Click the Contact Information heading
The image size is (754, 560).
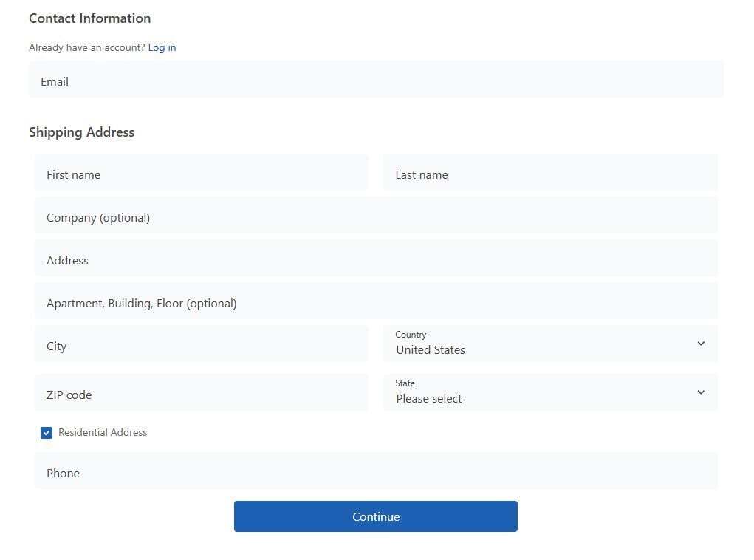(89, 18)
